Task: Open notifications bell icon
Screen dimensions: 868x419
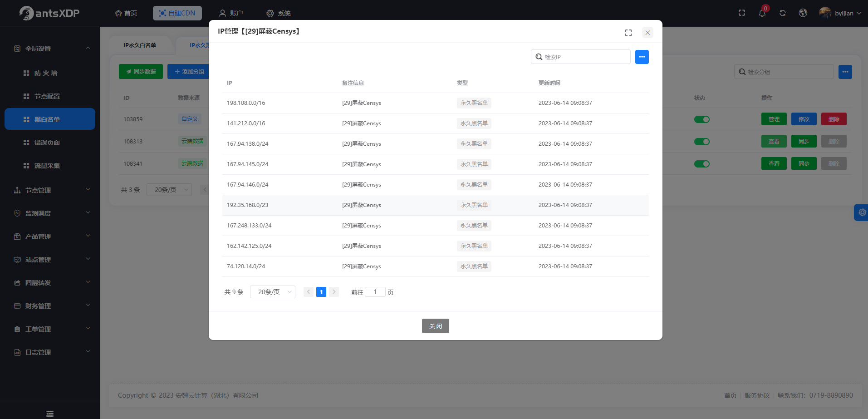Action: pyautogui.click(x=762, y=13)
